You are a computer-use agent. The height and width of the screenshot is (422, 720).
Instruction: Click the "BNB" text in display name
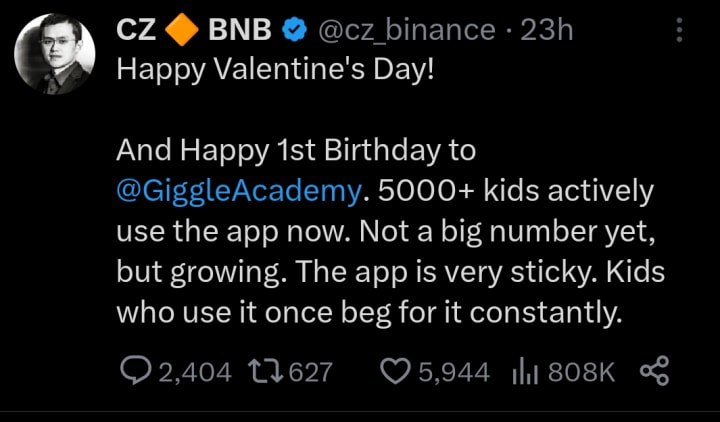point(239,31)
